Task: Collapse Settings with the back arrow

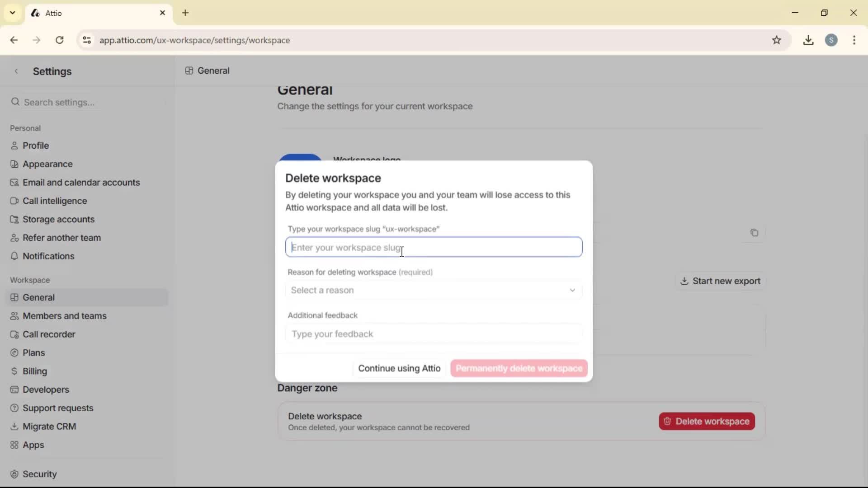Action: [16, 71]
